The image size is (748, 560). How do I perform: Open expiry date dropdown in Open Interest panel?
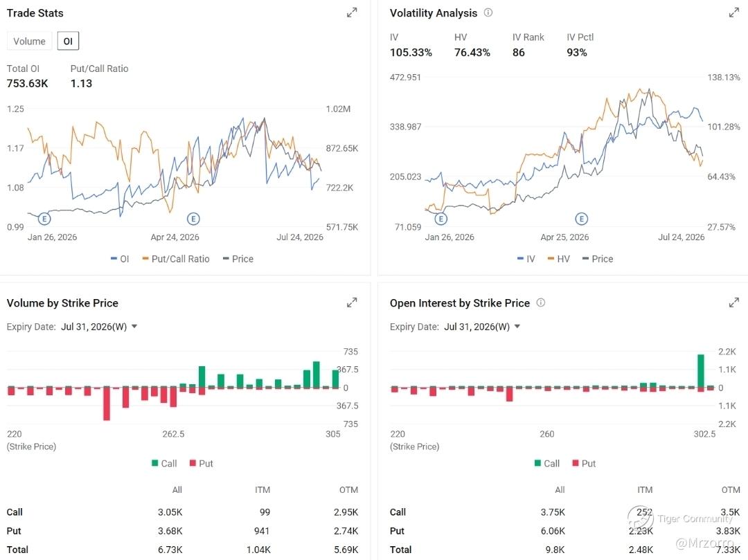pos(482,327)
